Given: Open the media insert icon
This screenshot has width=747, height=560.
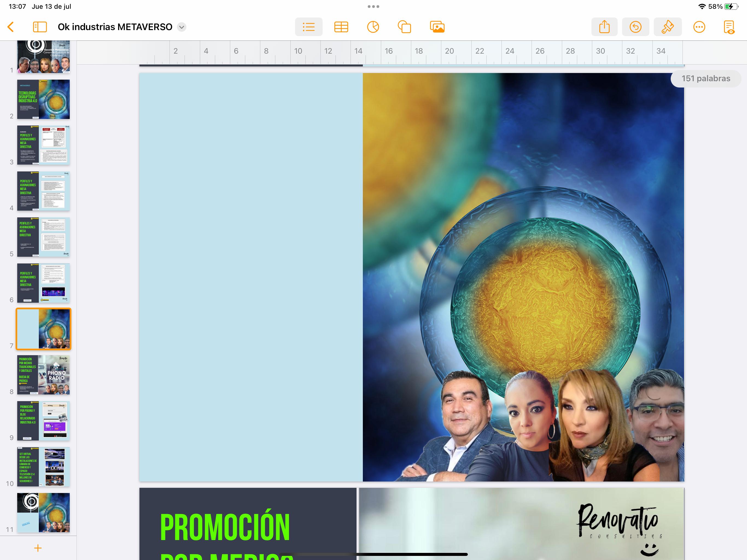Looking at the screenshot, I should pyautogui.click(x=437, y=27).
